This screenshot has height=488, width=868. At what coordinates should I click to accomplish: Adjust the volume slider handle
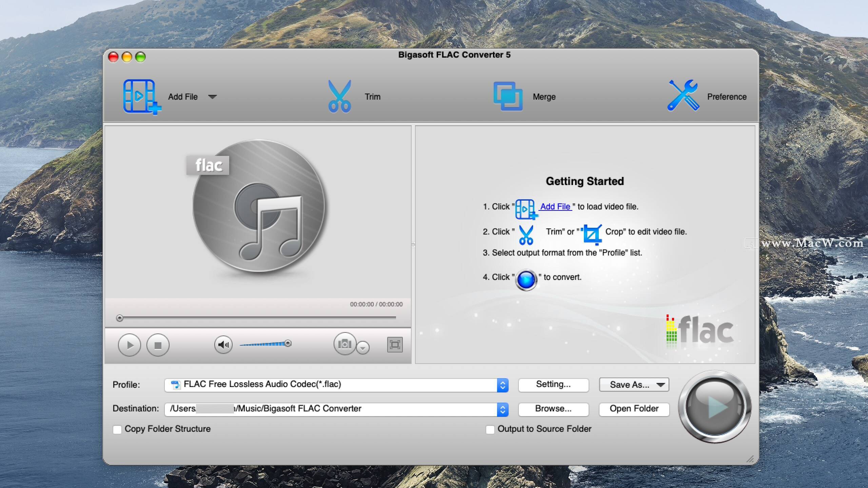288,343
